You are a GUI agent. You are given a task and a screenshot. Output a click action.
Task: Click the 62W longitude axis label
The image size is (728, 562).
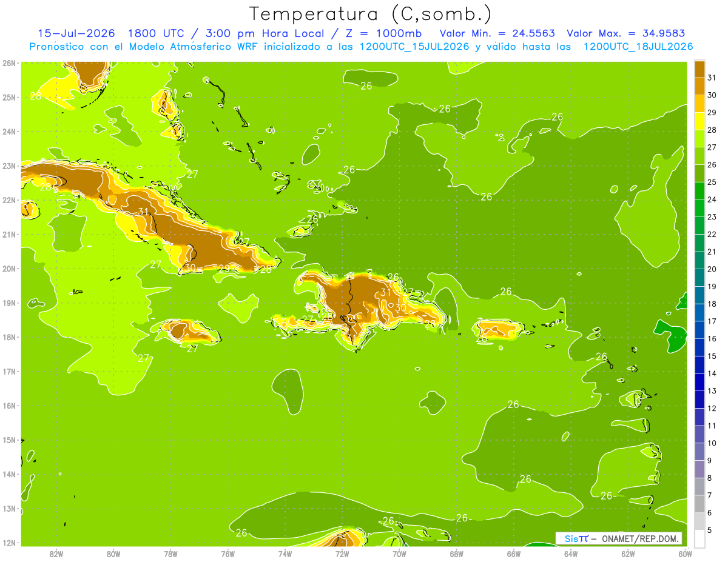(628, 554)
